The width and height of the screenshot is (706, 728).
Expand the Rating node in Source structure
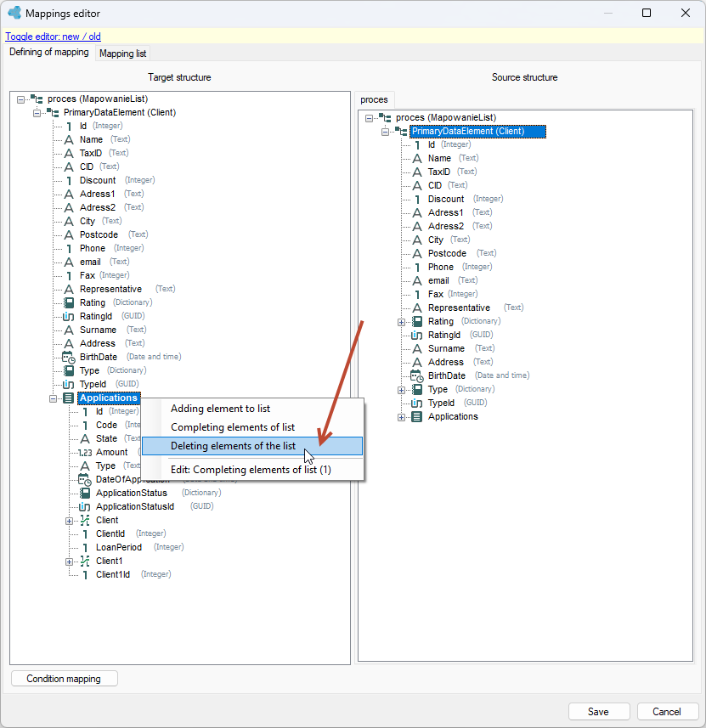click(401, 322)
